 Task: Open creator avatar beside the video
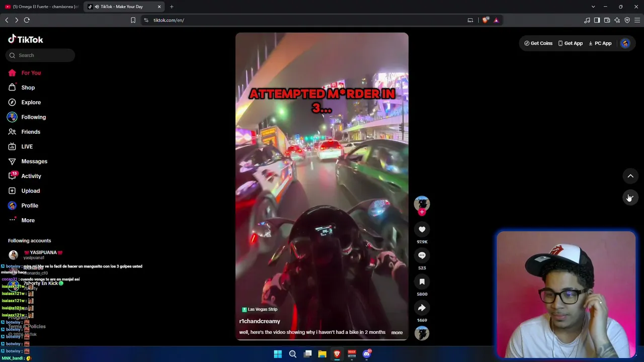pos(422,203)
